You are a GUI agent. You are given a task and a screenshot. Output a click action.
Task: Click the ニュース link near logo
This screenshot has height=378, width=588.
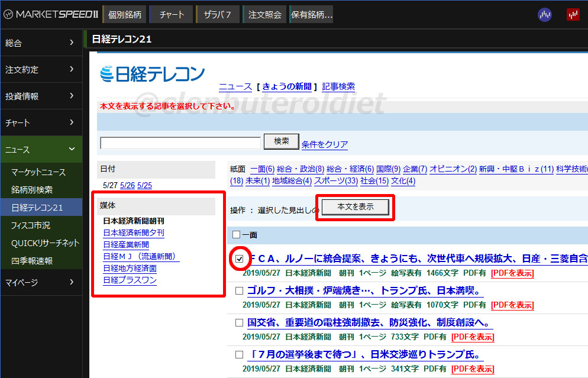pos(235,86)
